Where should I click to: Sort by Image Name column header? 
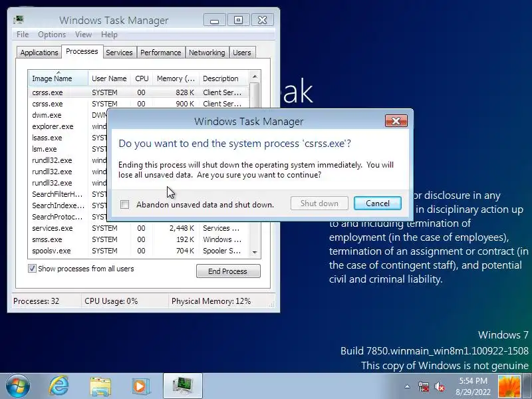(58, 78)
